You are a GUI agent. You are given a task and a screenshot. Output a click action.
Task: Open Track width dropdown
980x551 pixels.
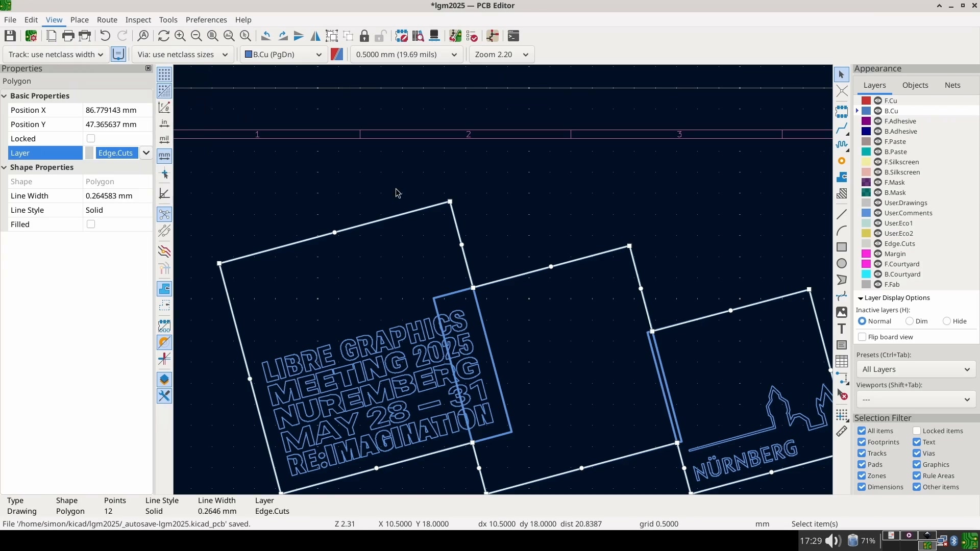55,55
